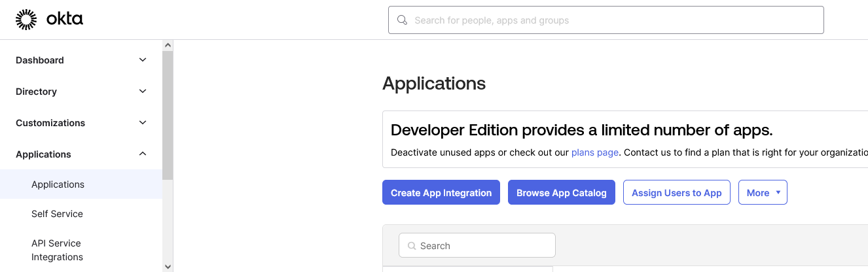Viewport: 868px width, 272px height.
Task: Click the okta wordmark text
Action: tap(65, 20)
